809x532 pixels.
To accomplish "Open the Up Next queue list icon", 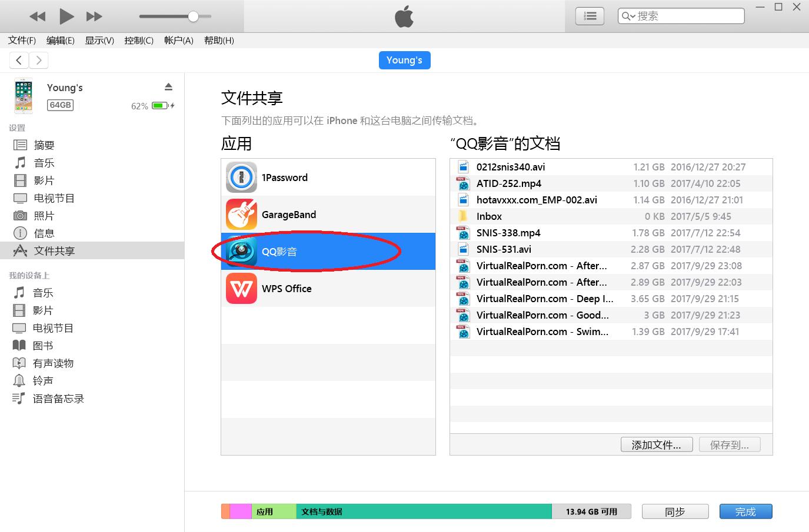I will (x=589, y=16).
